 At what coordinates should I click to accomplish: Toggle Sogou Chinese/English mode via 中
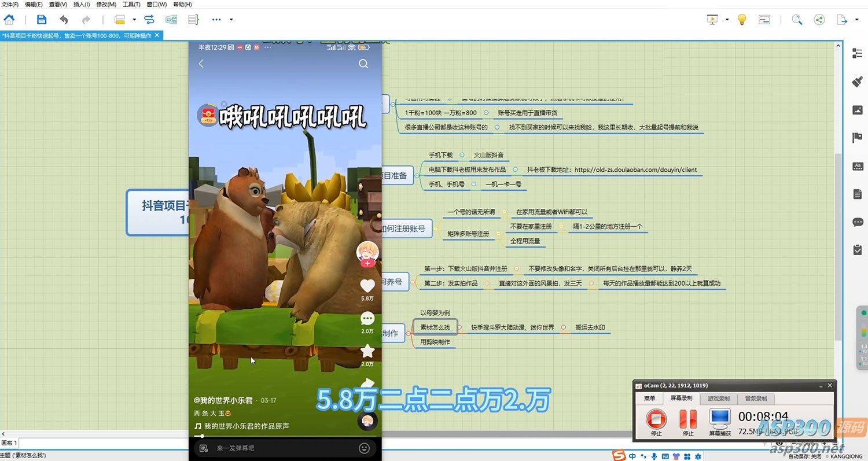tap(633, 456)
